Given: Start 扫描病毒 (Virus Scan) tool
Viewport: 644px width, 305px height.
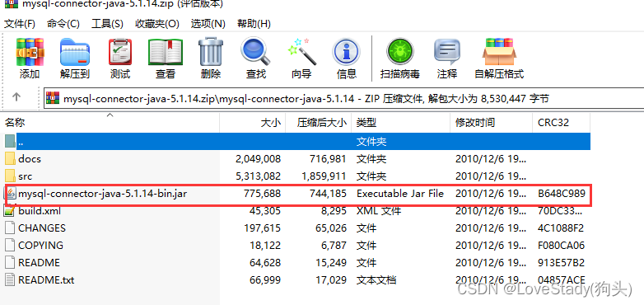Looking at the screenshot, I should (x=400, y=58).
